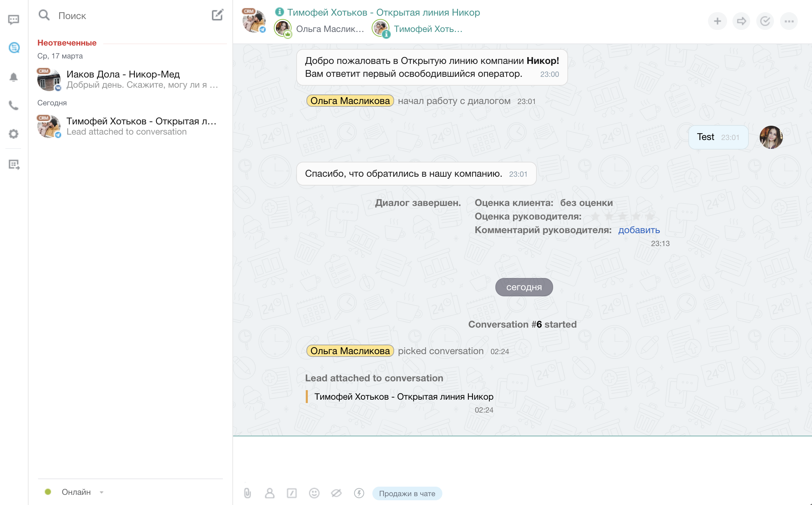Toggle hidden message eye icon
Viewport: 812px width, 505px height.
tap(336, 493)
